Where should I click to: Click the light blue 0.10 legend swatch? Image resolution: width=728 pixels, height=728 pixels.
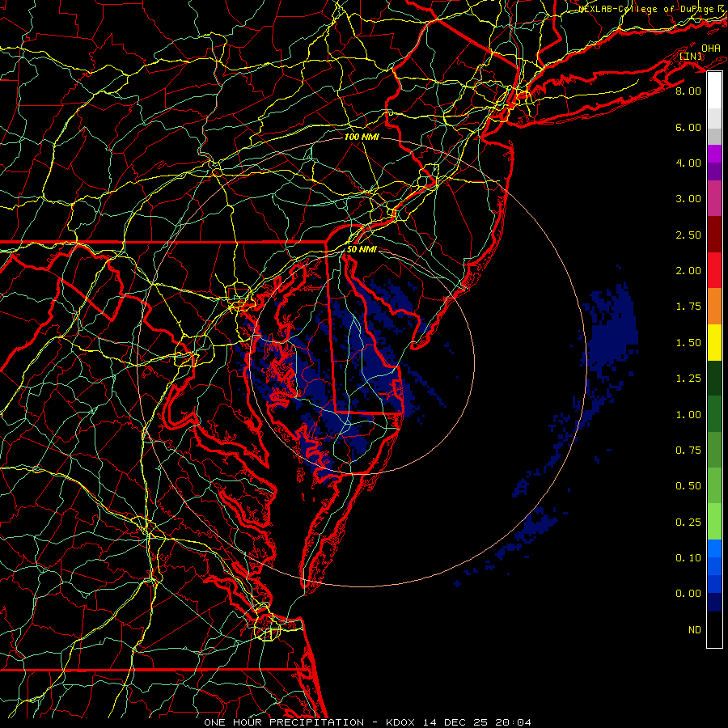point(714,548)
